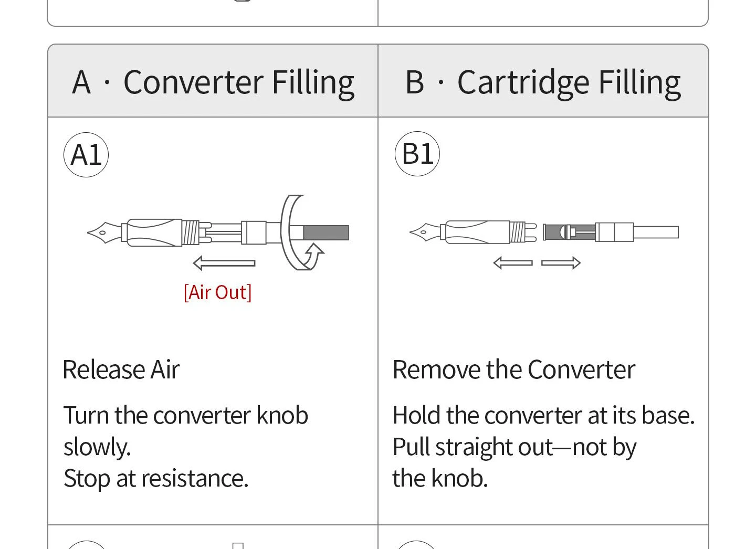The height and width of the screenshot is (549, 756).
Task: Click the left-pointing arrow under B1 pen
Action: click(x=513, y=262)
